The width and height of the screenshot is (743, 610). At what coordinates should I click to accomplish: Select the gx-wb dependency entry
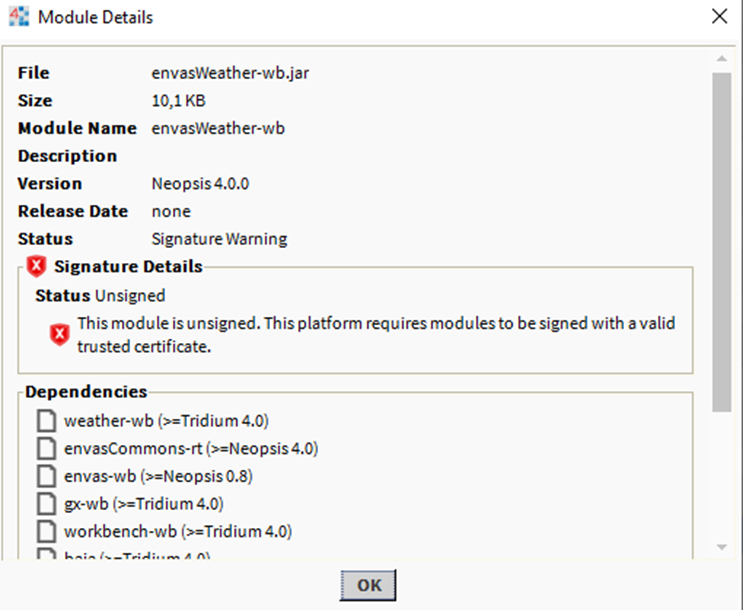click(x=144, y=504)
